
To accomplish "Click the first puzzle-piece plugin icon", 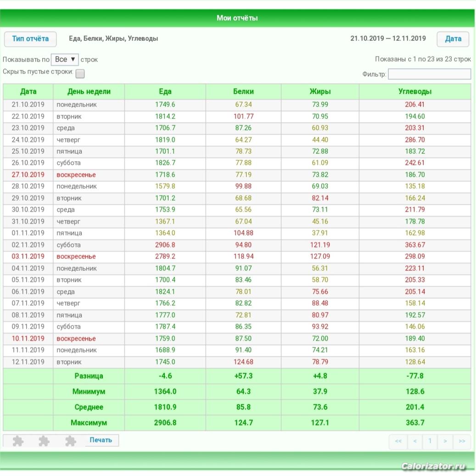I will click(x=18, y=441).
